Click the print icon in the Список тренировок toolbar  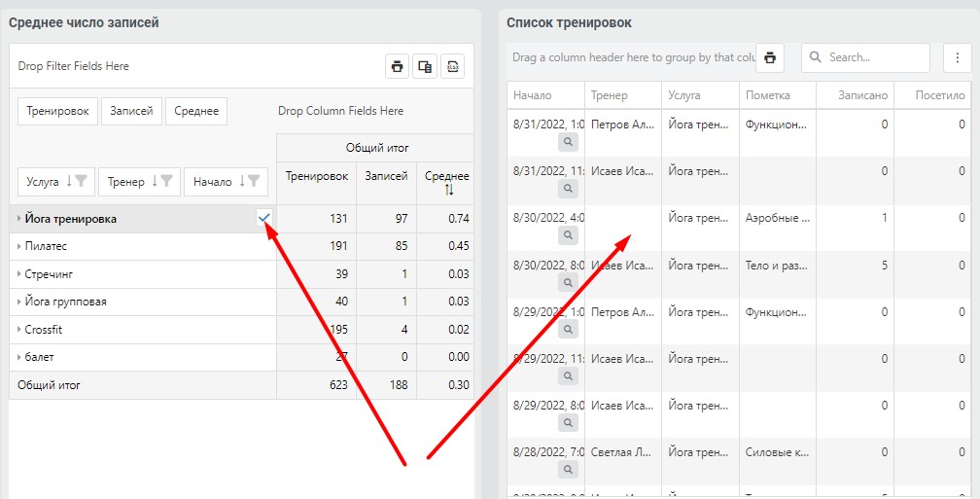tap(770, 57)
